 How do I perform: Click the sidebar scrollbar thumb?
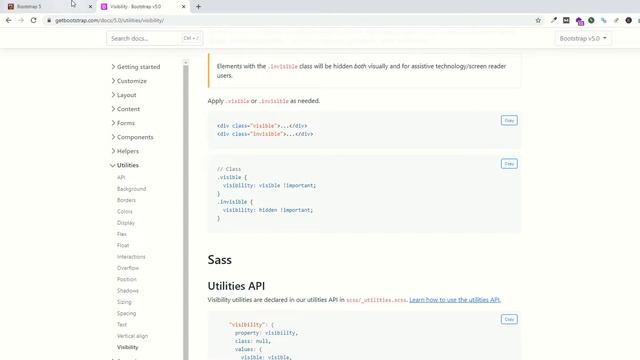coord(186,212)
